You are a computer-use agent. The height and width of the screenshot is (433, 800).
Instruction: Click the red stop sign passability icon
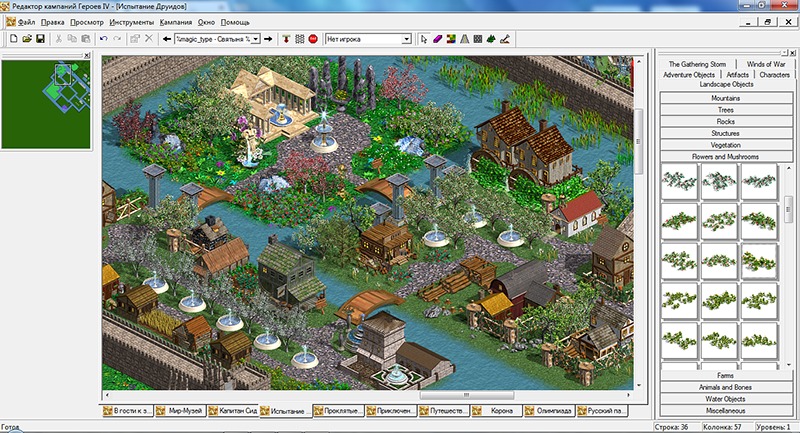tap(313, 39)
